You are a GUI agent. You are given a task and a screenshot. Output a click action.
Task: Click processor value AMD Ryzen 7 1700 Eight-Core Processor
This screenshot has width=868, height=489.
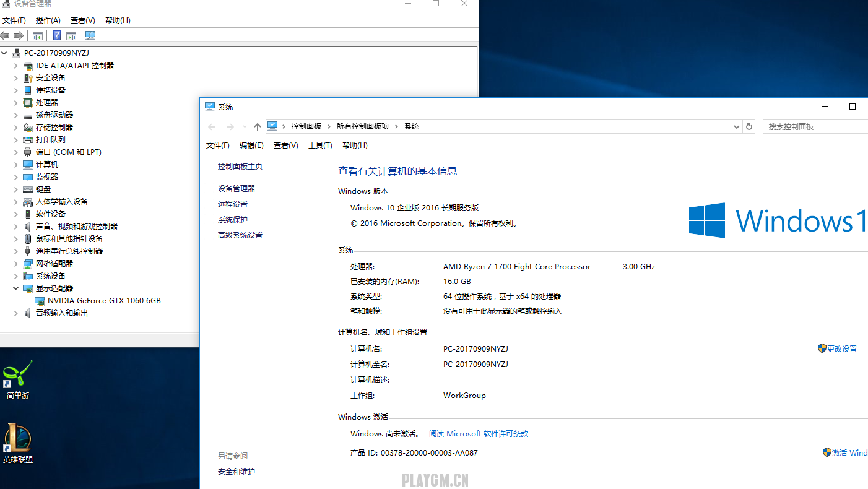click(x=517, y=267)
